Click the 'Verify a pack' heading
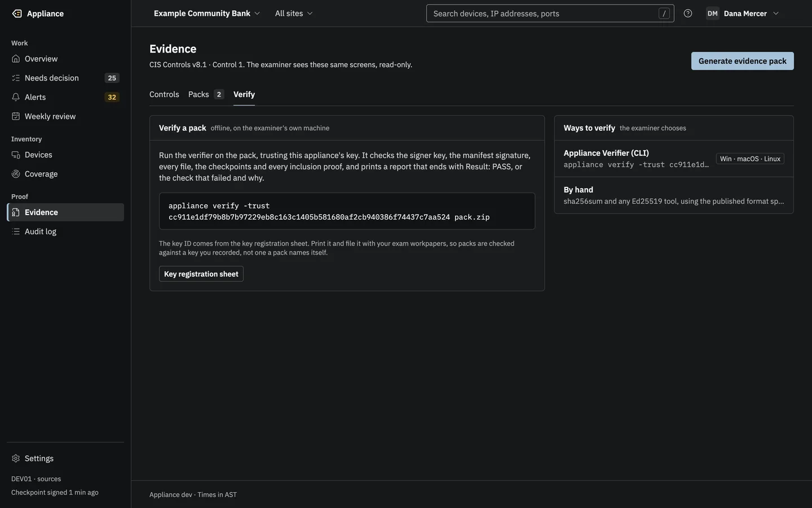This screenshot has width=812, height=508. click(183, 128)
